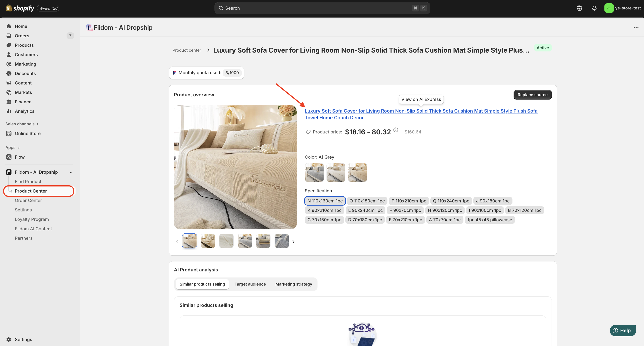The image size is (644, 346).
Task: Click the Replace source button
Action: [x=532, y=95]
